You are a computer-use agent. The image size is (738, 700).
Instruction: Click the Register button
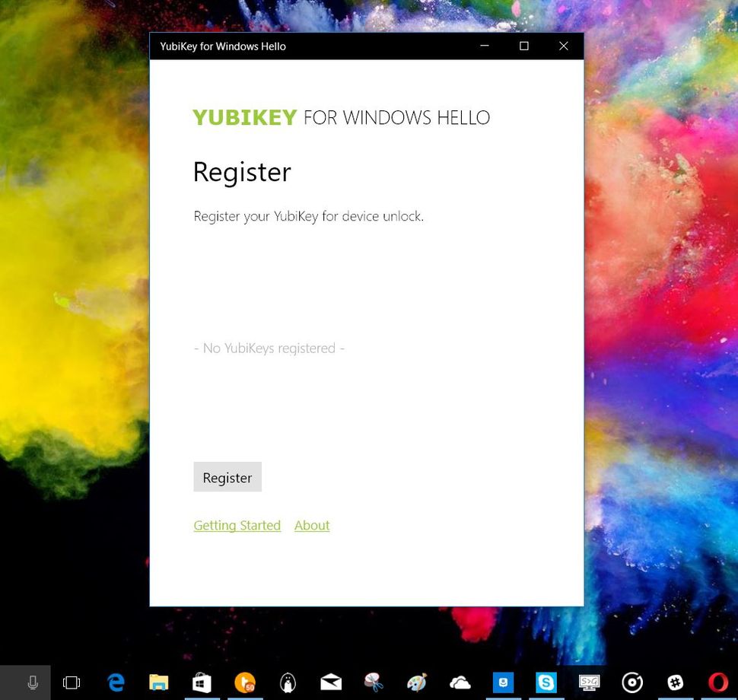tap(227, 476)
